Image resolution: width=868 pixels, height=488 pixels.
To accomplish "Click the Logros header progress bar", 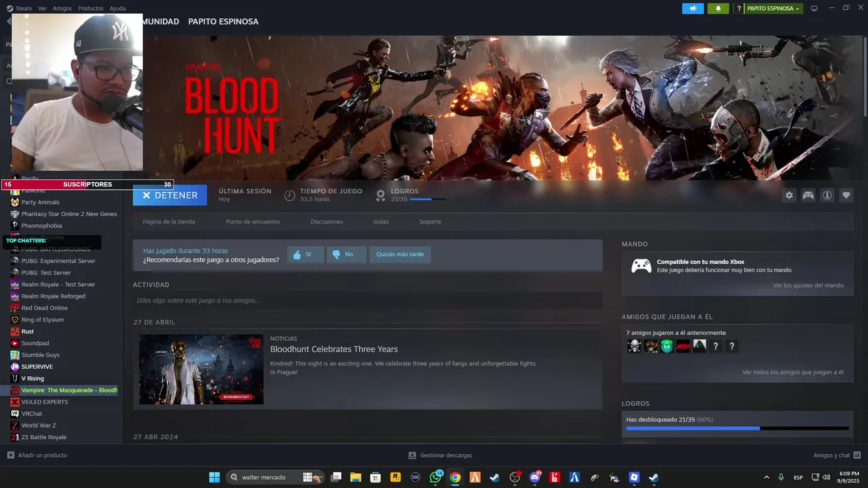I will coord(428,199).
